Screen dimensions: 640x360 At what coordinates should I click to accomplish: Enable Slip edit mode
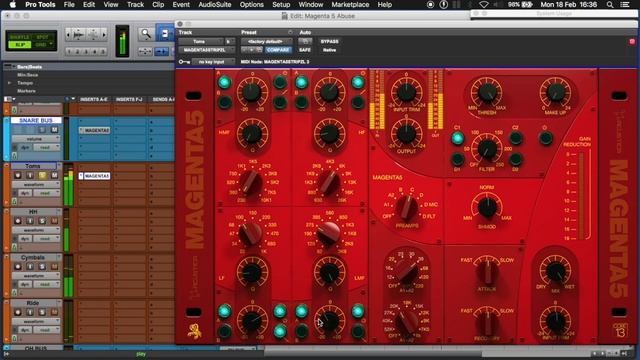click(19, 45)
